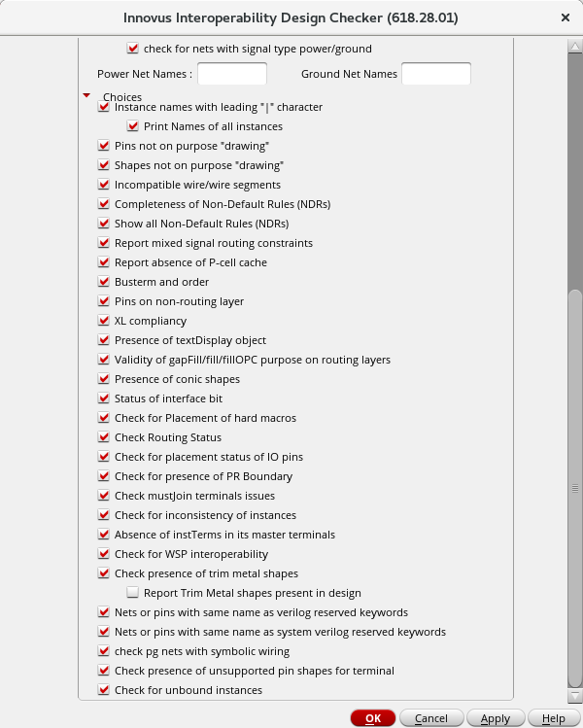Screen dimensions: 583x728
Task: Open Help for the design checker
Action: coord(553,718)
